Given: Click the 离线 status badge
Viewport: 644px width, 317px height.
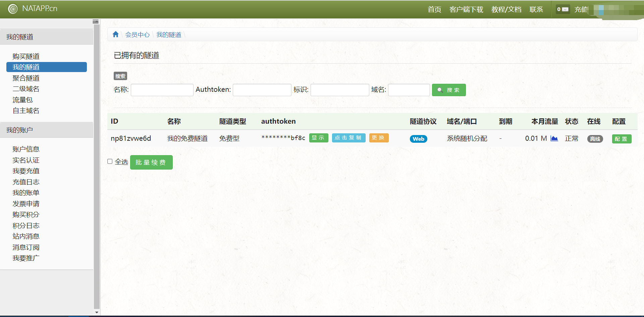Looking at the screenshot, I should click(595, 139).
